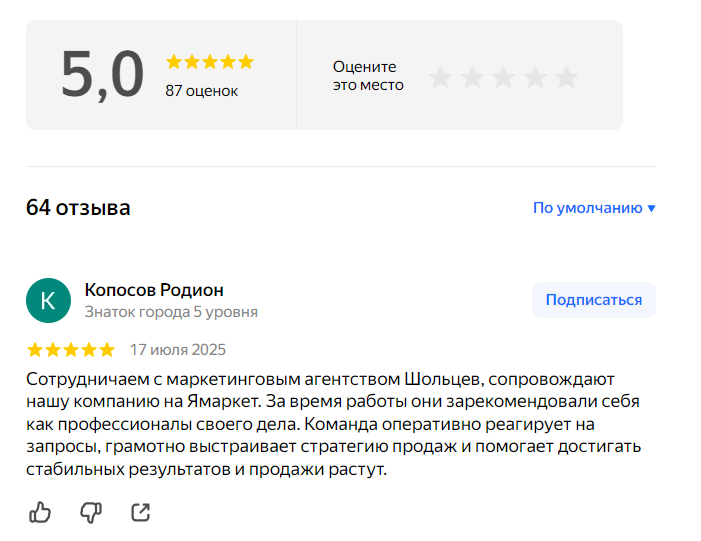Click the yellow stars under rating 5,0
This screenshot has height=541, width=701.
[209, 62]
